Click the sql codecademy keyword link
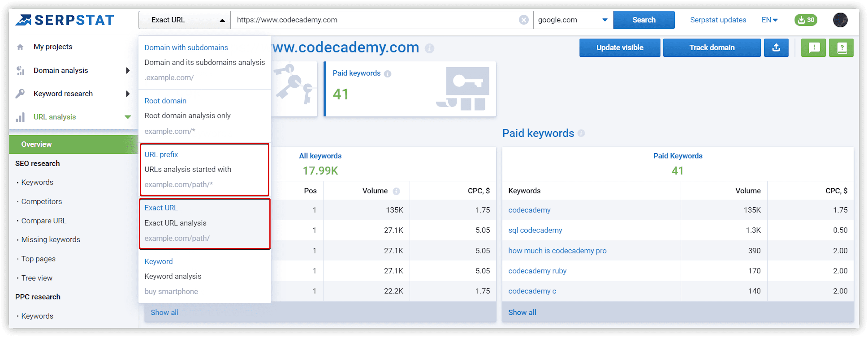The height and width of the screenshot is (337, 868). pos(535,230)
